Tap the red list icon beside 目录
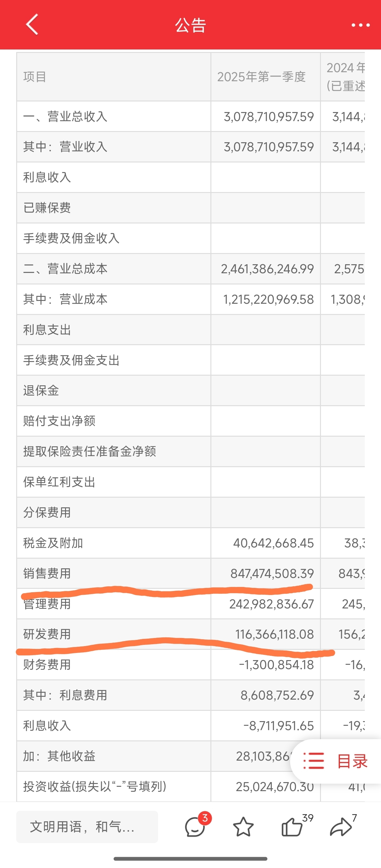 (314, 761)
